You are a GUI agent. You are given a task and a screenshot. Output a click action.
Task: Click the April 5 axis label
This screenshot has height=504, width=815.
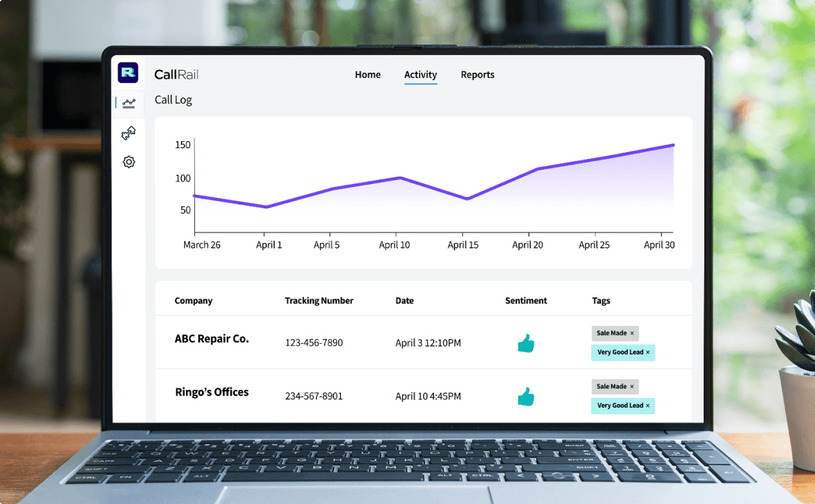pos(327,245)
